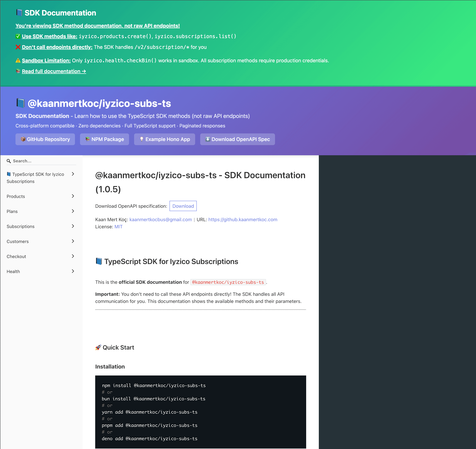Viewport: 476px width, 449px height.
Task: Click the magnifier icon in the search bar
Action: (9, 161)
